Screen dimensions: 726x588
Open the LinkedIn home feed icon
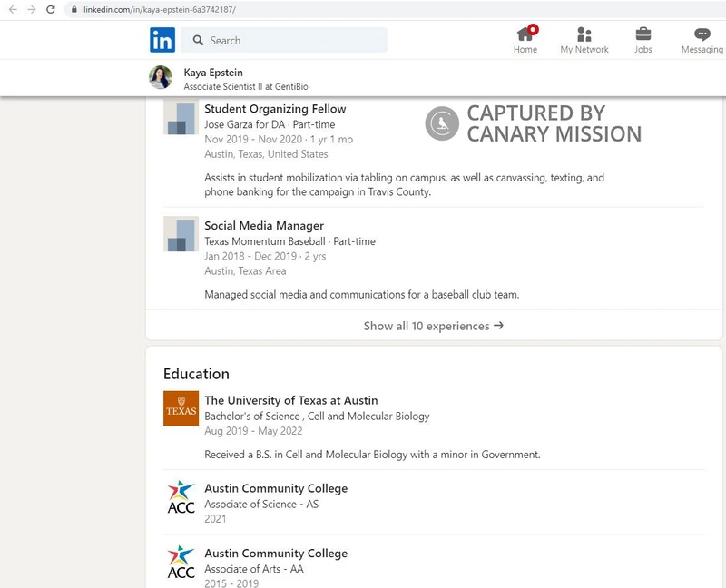point(525,36)
